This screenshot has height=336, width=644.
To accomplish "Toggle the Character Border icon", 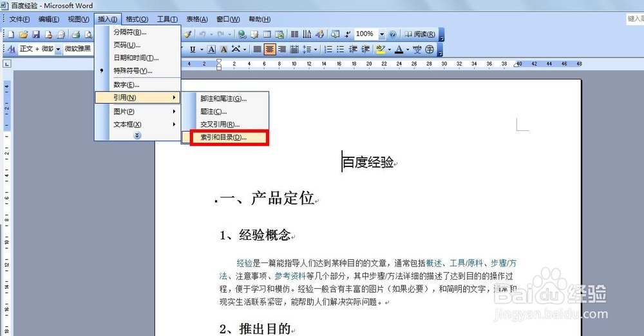I will 211,50.
